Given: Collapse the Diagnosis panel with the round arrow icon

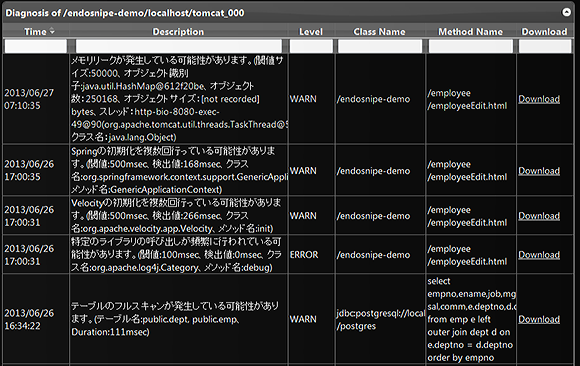Looking at the screenshot, I should click(x=566, y=12).
